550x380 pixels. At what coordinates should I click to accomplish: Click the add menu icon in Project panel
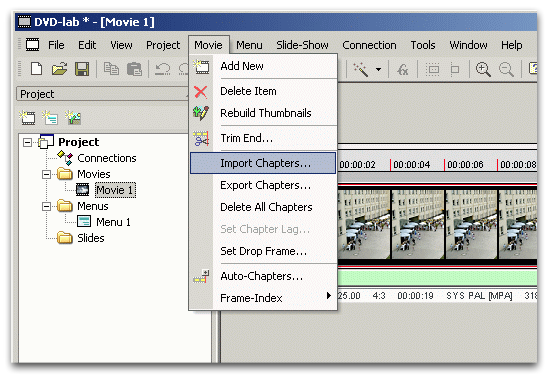click(x=50, y=118)
